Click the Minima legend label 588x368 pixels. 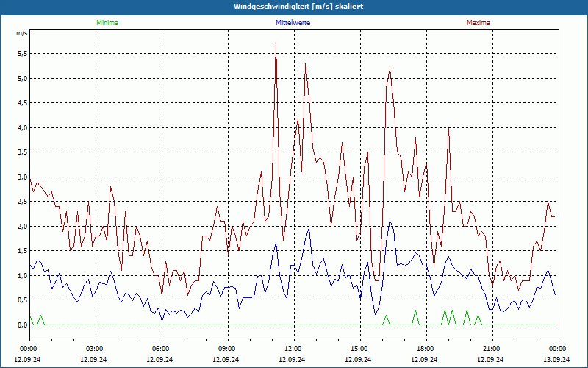pos(107,23)
